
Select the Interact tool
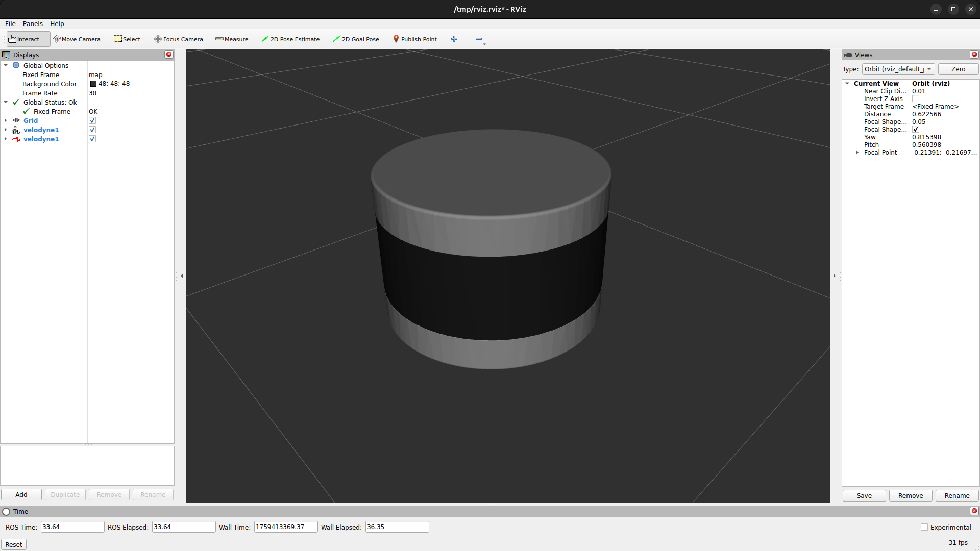pos(24,39)
